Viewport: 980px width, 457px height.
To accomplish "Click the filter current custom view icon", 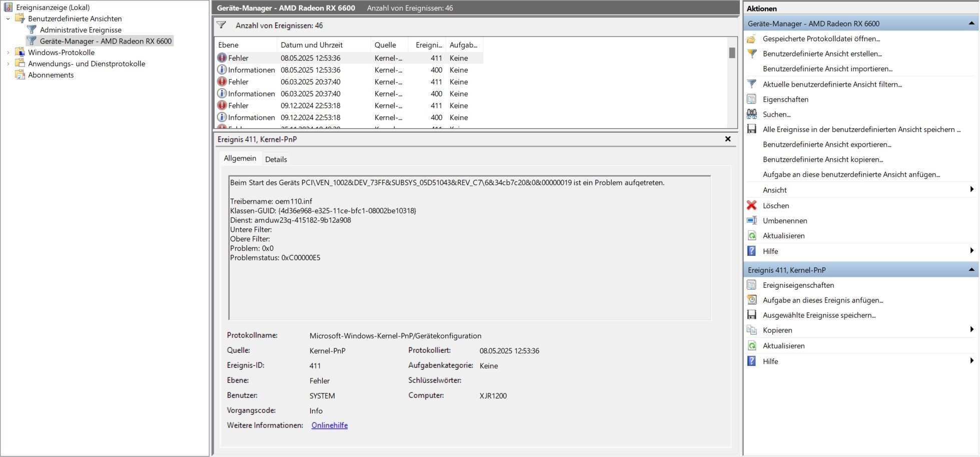I will pyautogui.click(x=751, y=84).
